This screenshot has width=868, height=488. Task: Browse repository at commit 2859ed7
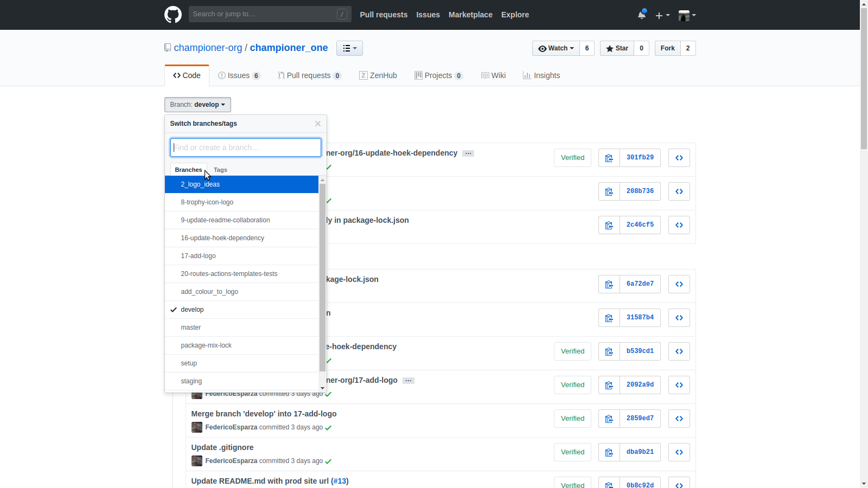point(679,419)
